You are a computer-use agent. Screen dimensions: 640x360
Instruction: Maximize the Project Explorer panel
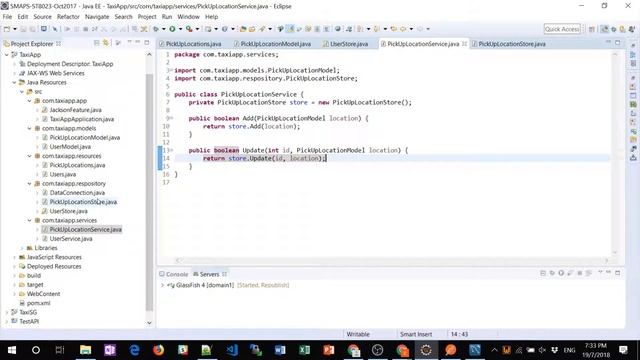tap(147, 42)
